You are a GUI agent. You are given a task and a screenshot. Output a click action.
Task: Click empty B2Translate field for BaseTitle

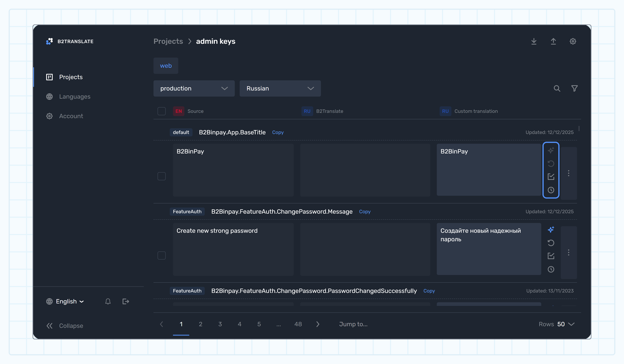(365, 170)
